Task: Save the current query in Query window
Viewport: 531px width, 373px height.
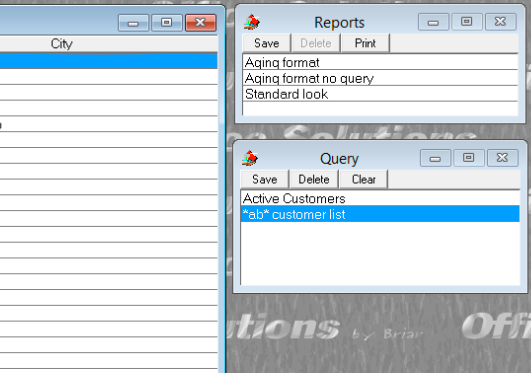Action: [264, 179]
